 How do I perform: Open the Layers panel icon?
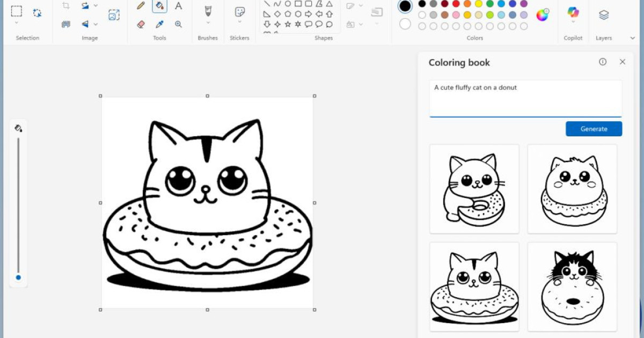pyautogui.click(x=604, y=15)
